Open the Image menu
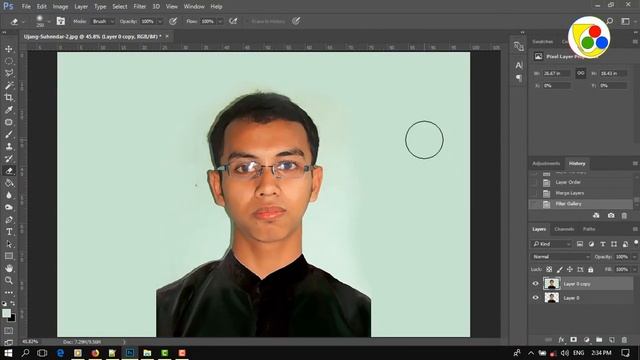The height and width of the screenshot is (360, 640). click(60, 7)
